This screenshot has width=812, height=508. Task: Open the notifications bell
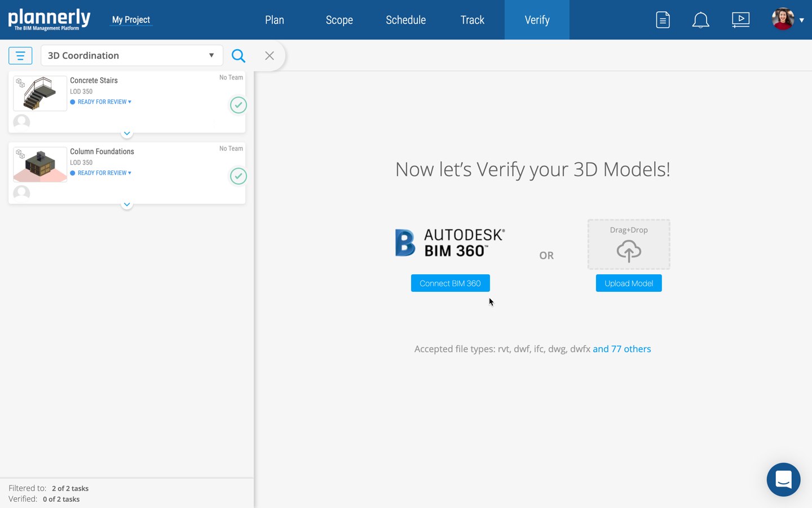click(x=700, y=20)
